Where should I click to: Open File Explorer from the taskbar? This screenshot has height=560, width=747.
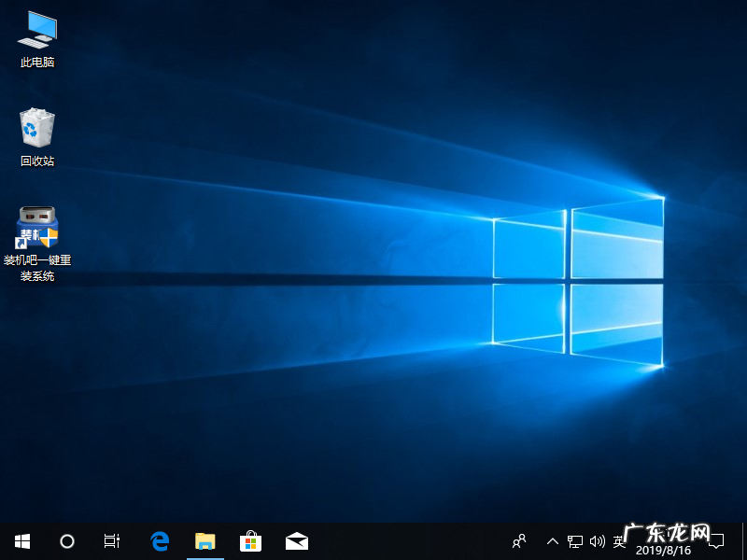205,541
